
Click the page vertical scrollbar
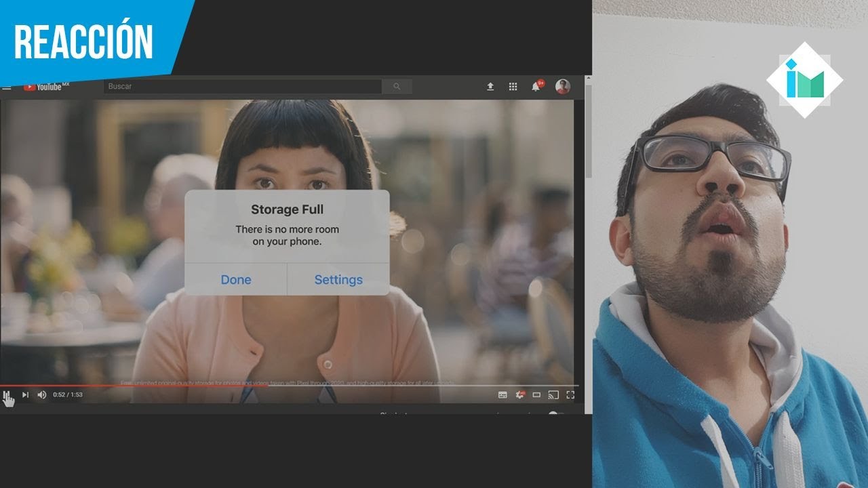point(588,132)
